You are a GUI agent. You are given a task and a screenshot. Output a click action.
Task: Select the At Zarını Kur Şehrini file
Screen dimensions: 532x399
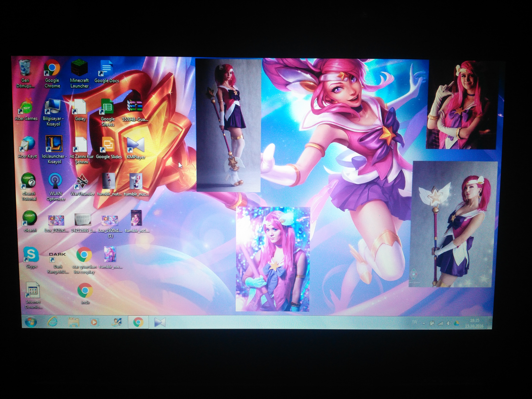[81, 150]
